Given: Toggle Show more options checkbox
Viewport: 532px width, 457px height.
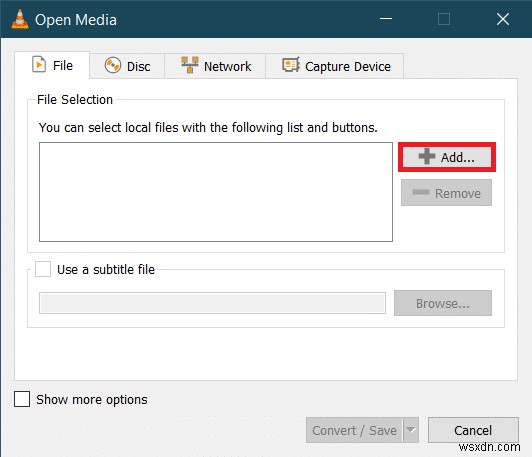Looking at the screenshot, I should coord(22,399).
